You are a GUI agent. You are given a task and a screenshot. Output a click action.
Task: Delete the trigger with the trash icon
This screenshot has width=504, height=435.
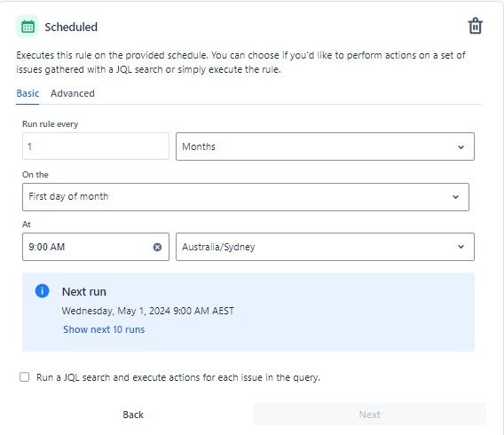tap(475, 26)
